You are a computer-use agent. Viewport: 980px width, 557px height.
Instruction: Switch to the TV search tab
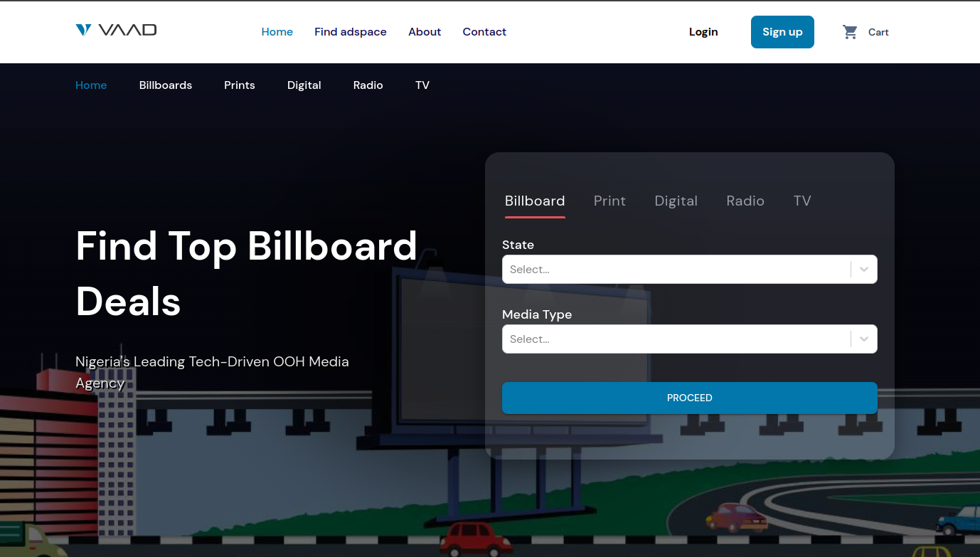(x=802, y=201)
